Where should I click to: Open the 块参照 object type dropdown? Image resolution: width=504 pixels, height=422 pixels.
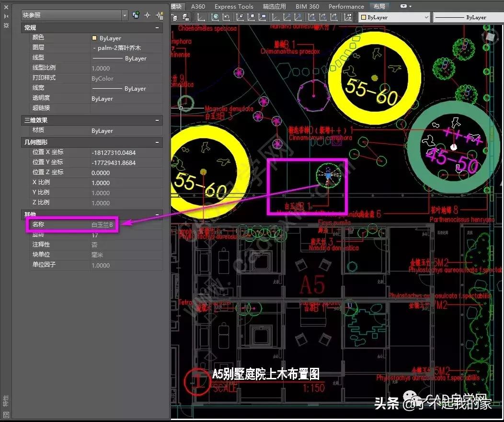click(x=125, y=15)
